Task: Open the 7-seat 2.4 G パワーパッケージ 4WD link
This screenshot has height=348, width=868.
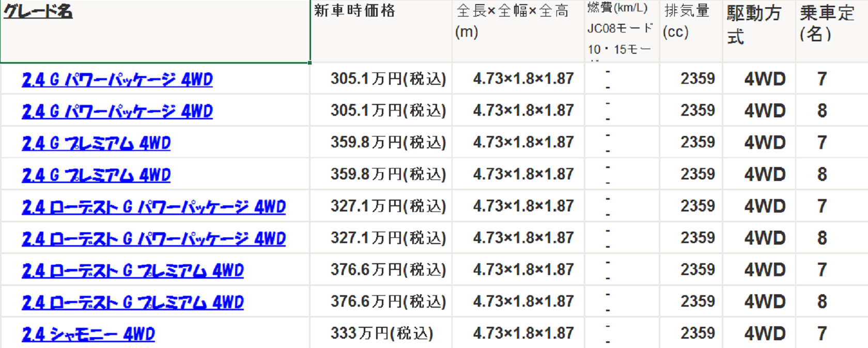Action: pos(117,80)
